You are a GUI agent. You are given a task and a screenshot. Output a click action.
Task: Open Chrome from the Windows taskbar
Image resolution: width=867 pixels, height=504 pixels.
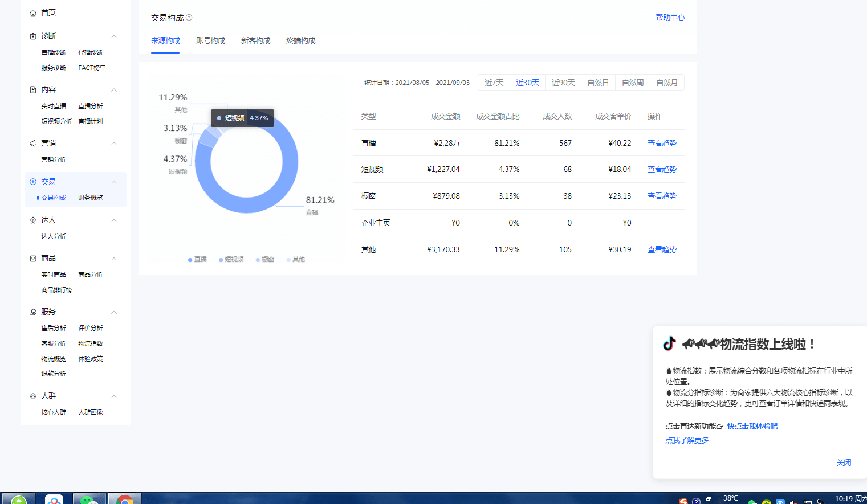[x=125, y=499]
